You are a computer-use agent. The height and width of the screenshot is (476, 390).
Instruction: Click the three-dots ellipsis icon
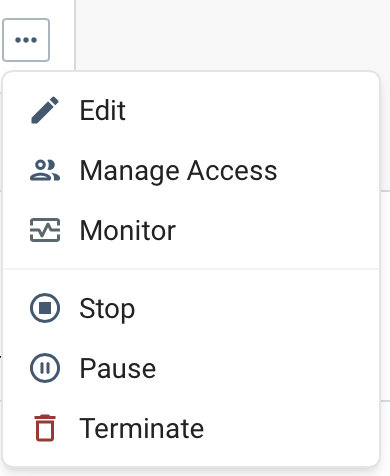pyautogui.click(x=26, y=40)
